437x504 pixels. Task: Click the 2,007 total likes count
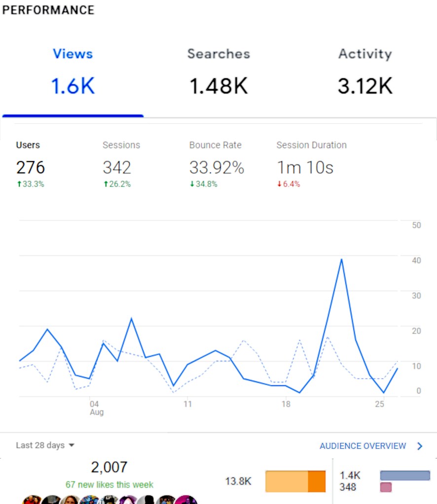109,467
